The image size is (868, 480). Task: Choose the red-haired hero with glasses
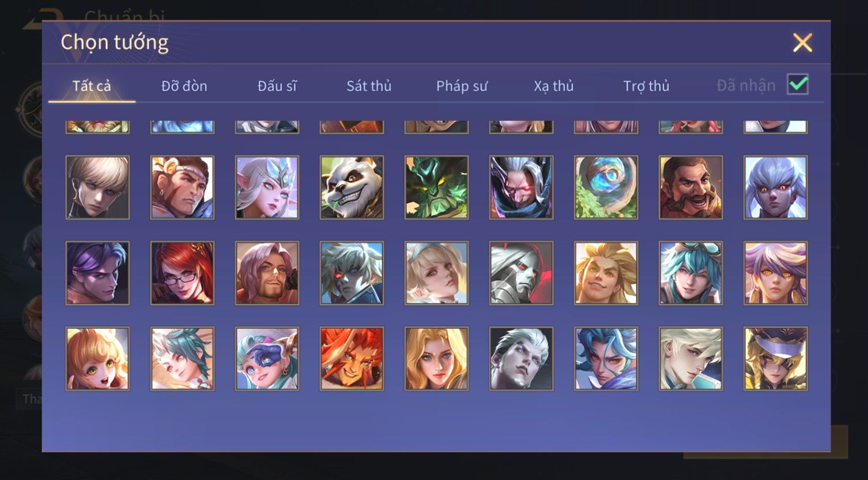point(182,273)
